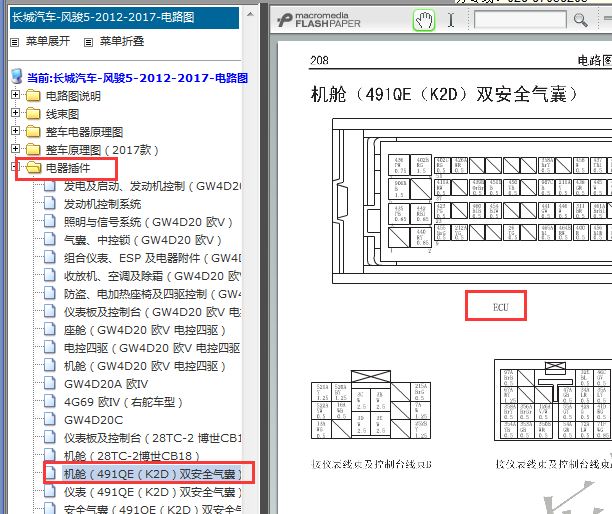The image size is (612, 514).
Task: Select 电路图说明 tree label
Action: point(73,96)
